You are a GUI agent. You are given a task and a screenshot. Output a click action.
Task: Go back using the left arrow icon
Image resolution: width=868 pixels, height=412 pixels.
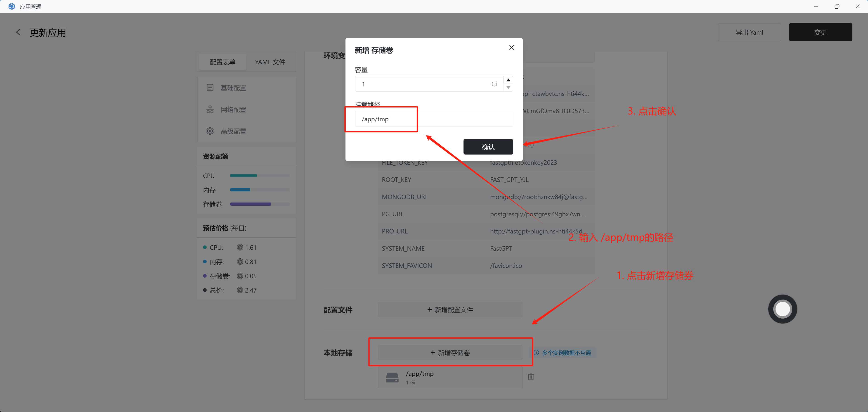[18, 32]
